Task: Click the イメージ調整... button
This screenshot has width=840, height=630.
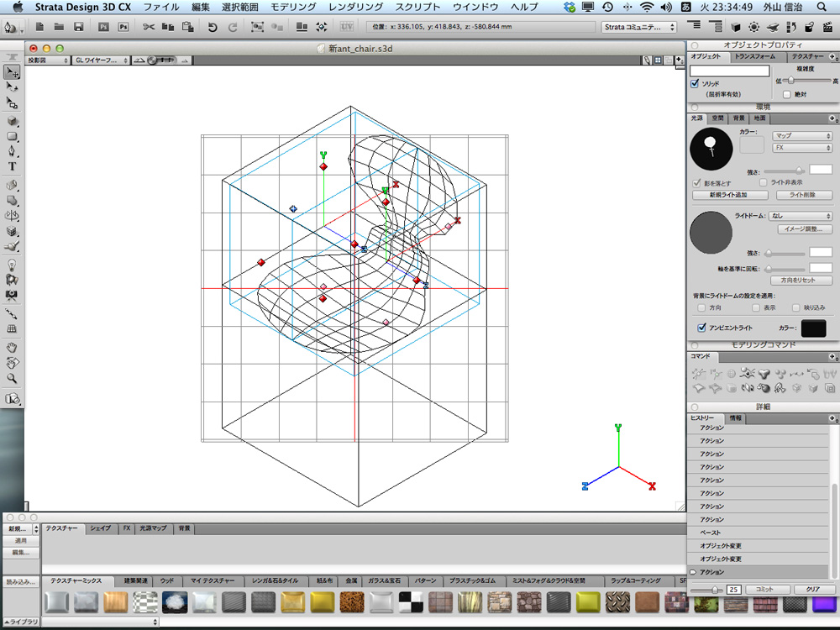Action: pyautogui.click(x=804, y=229)
